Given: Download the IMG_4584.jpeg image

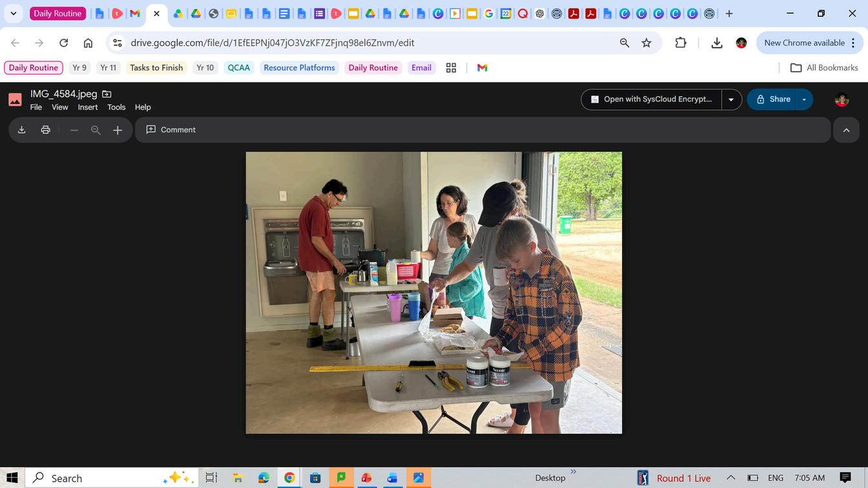Looking at the screenshot, I should coord(21,130).
